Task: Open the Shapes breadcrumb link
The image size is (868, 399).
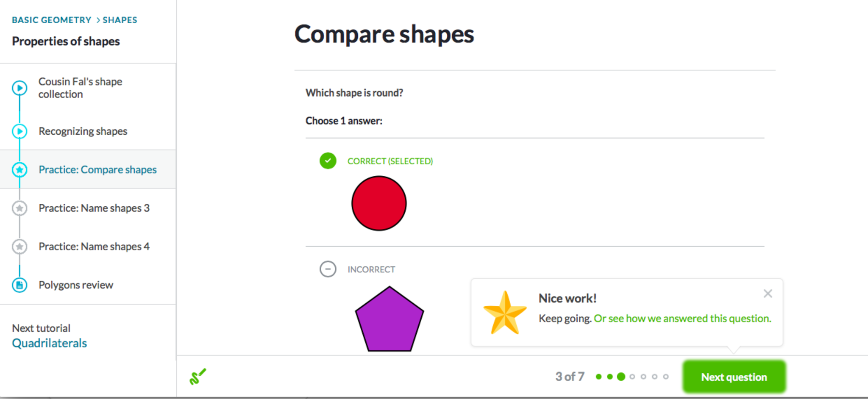Action: [120, 20]
